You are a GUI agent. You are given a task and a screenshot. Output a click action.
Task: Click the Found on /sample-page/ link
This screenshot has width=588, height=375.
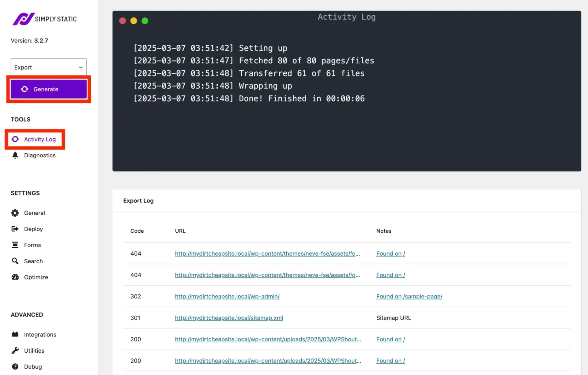tap(409, 296)
